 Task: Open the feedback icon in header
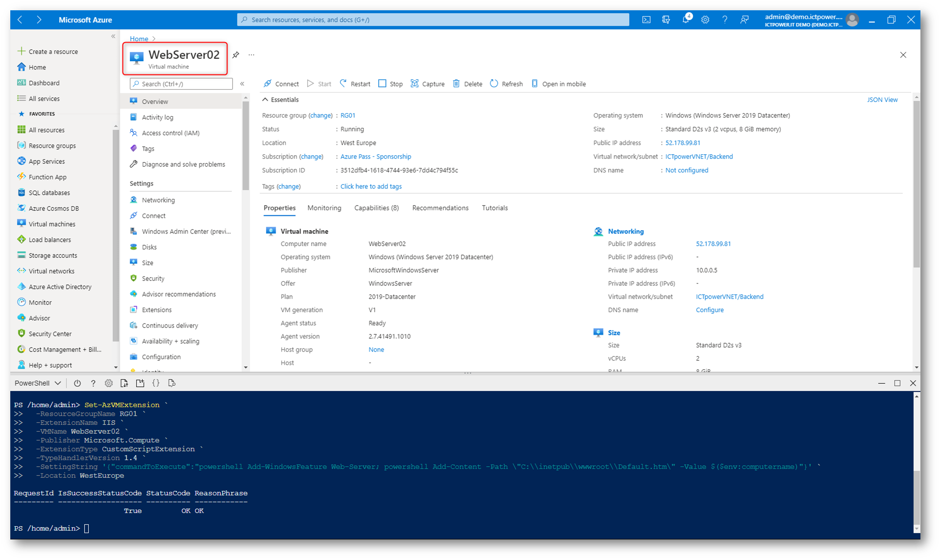coord(745,20)
